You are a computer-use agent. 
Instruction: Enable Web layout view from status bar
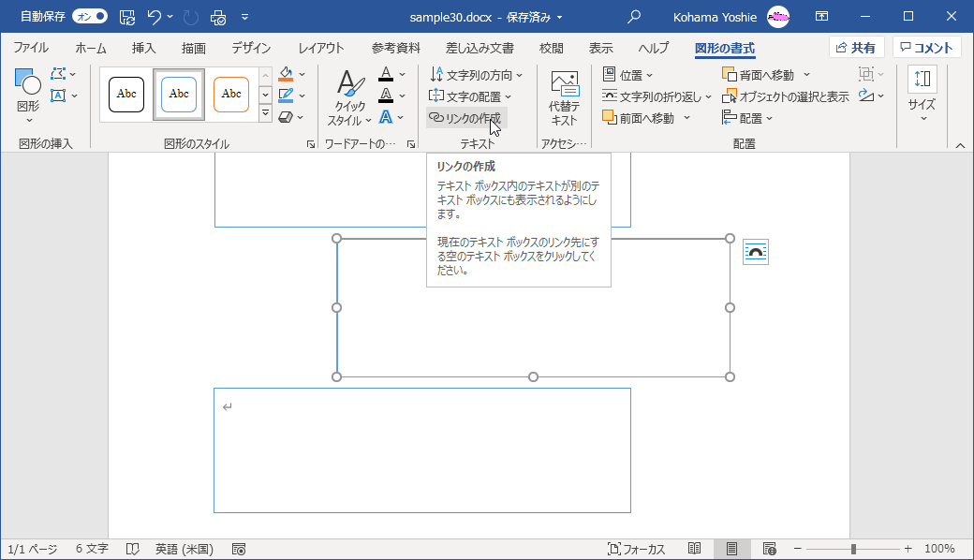[770, 549]
